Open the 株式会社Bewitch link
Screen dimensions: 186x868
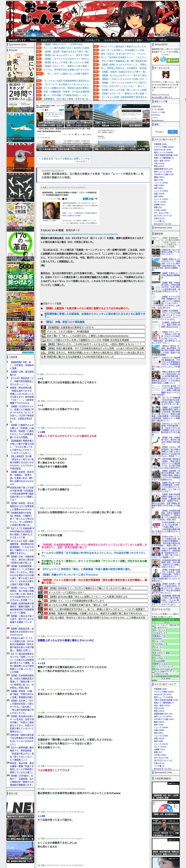(158, 120)
